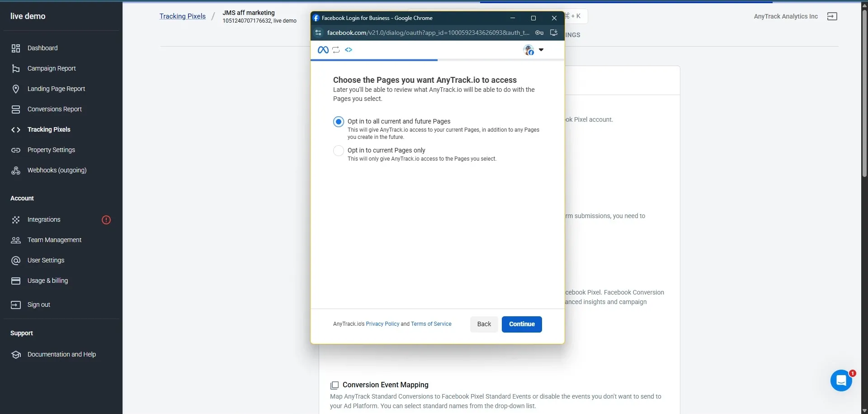868x414 pixels.
Task: Click the Facebook favicon in popup title bar
Action: [316, 18]
